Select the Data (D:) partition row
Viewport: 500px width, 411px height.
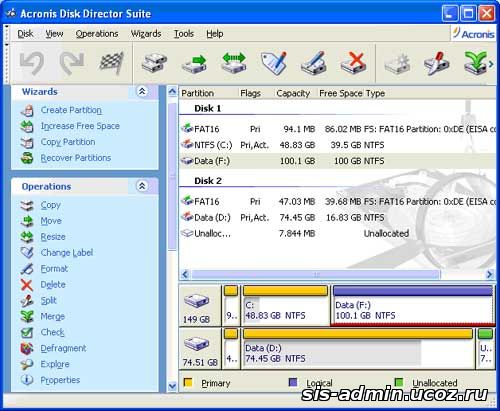tap(337, 218)
